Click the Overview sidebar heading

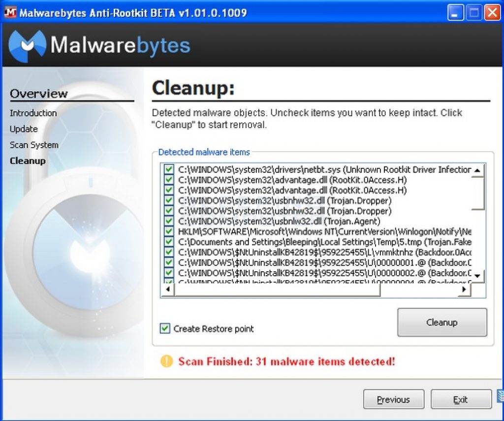coord(38,94)
